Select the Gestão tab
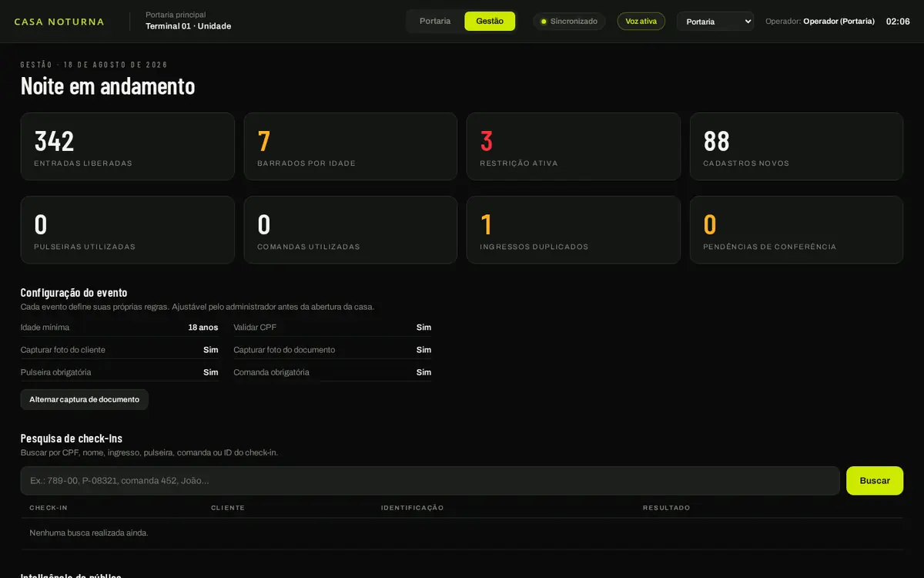 (x=490, y=22)
